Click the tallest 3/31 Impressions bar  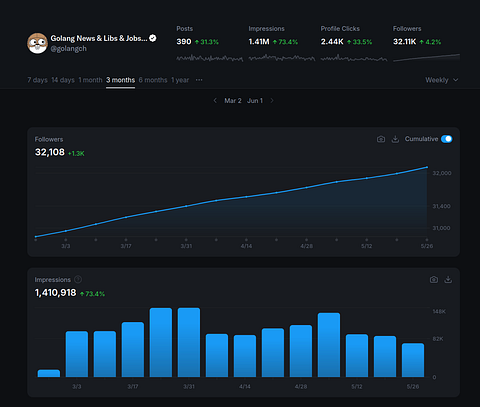[189, 342]
